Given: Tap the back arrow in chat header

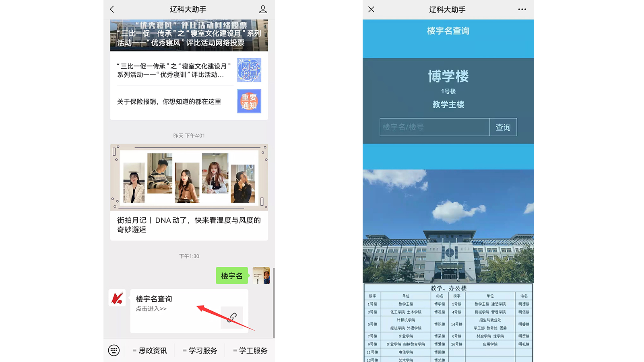Looking at the screenshot, I should click(x=112, y=9).
